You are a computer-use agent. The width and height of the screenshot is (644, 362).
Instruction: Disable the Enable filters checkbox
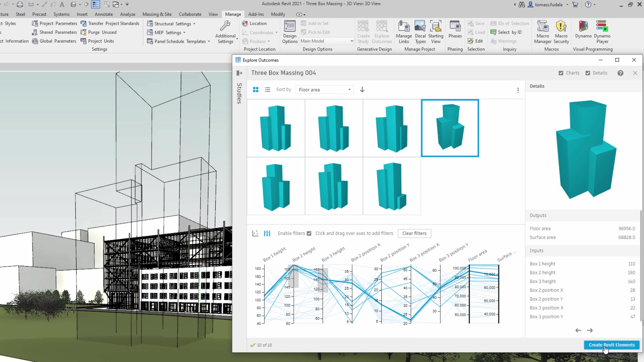click(309, 233)
